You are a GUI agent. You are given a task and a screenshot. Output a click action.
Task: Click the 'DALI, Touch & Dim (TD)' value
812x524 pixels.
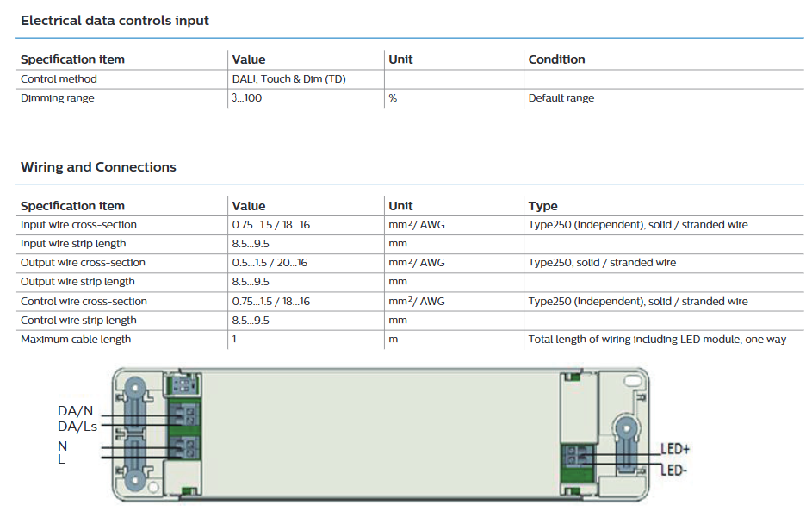click(x=289, y=79)
